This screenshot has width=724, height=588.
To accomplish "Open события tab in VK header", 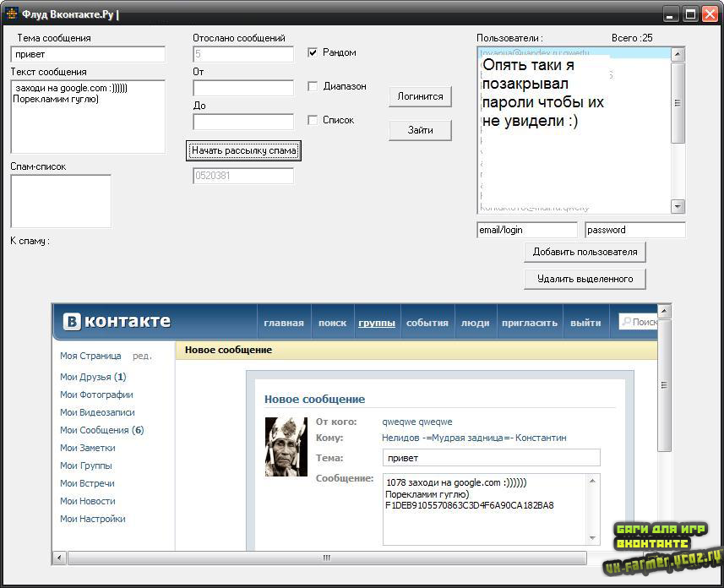I will click(x=427, y=323).
